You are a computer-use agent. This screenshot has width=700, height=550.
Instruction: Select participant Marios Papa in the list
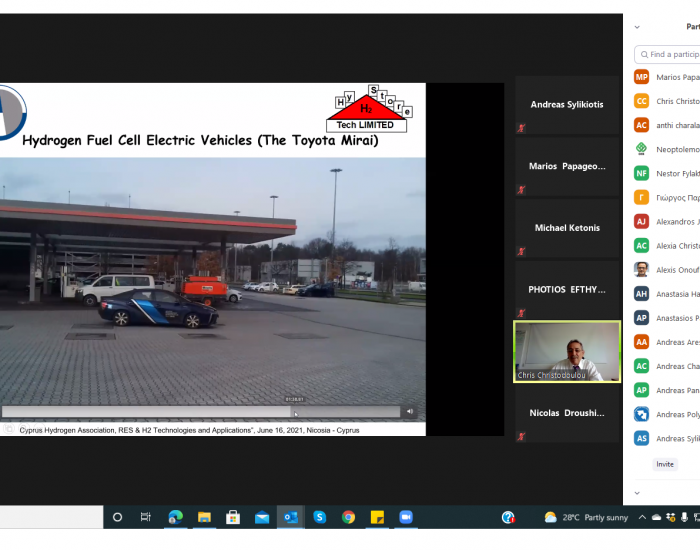click(667, 77)
